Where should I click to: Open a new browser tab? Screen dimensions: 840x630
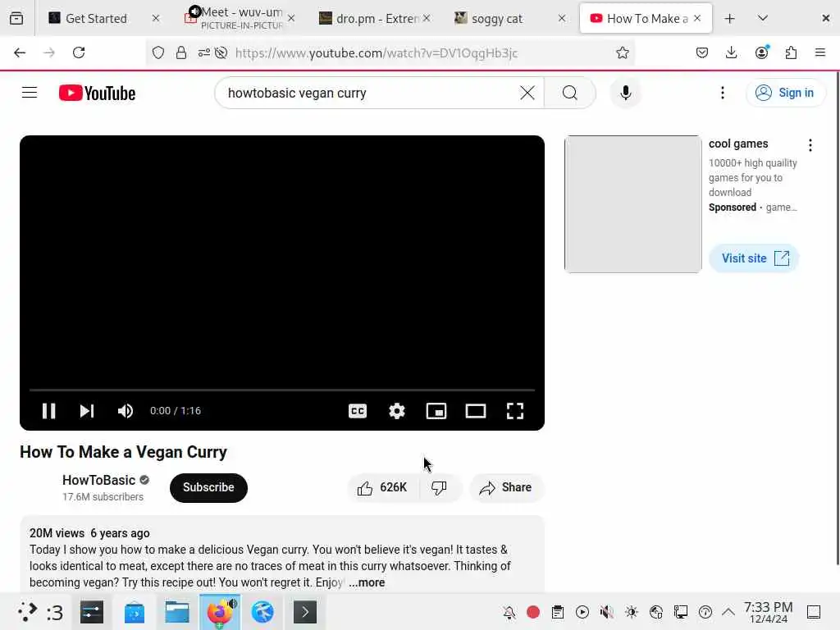pyautogui.click(x=729, y=18)
